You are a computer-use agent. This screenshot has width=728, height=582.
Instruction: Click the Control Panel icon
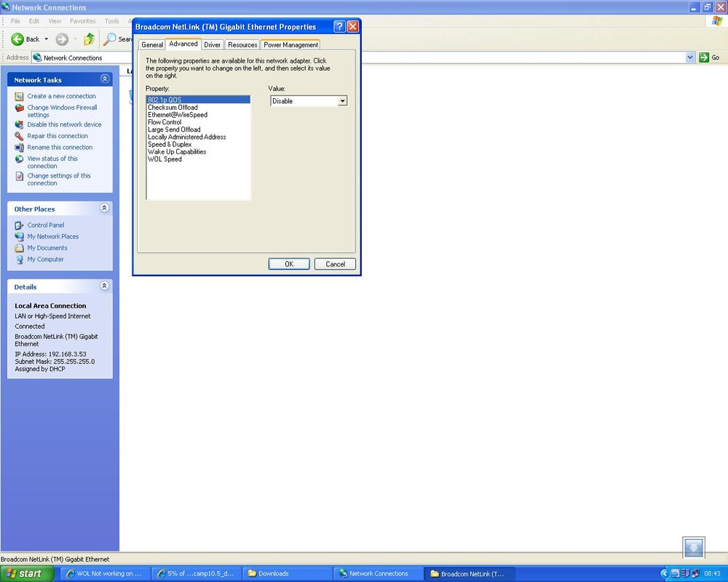(19, 225)
